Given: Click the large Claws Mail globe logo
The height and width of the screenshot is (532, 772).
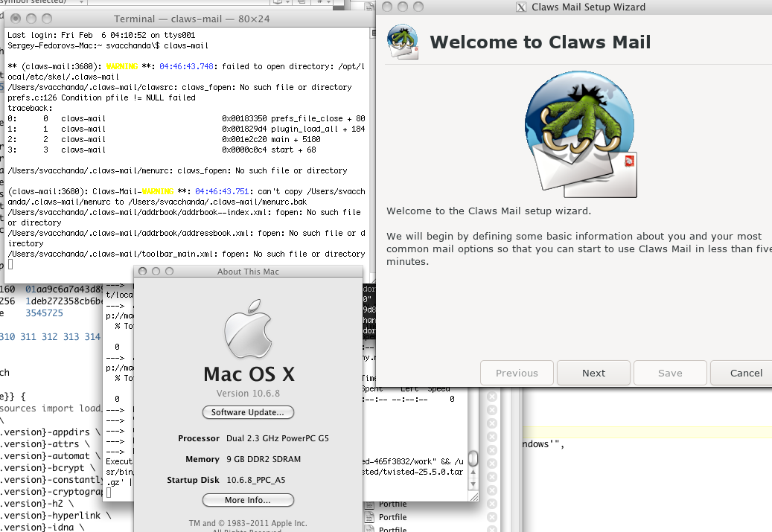Looking at the screenshot, I should click(x=581, y=134).
